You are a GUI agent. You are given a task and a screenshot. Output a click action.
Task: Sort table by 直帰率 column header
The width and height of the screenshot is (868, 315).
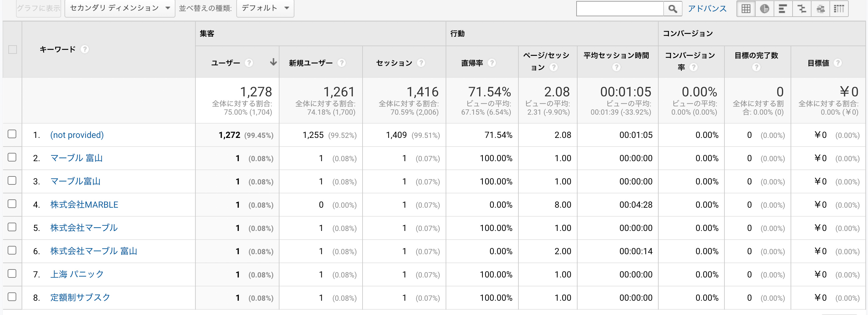pyautogui.click(x=472, y=63)
